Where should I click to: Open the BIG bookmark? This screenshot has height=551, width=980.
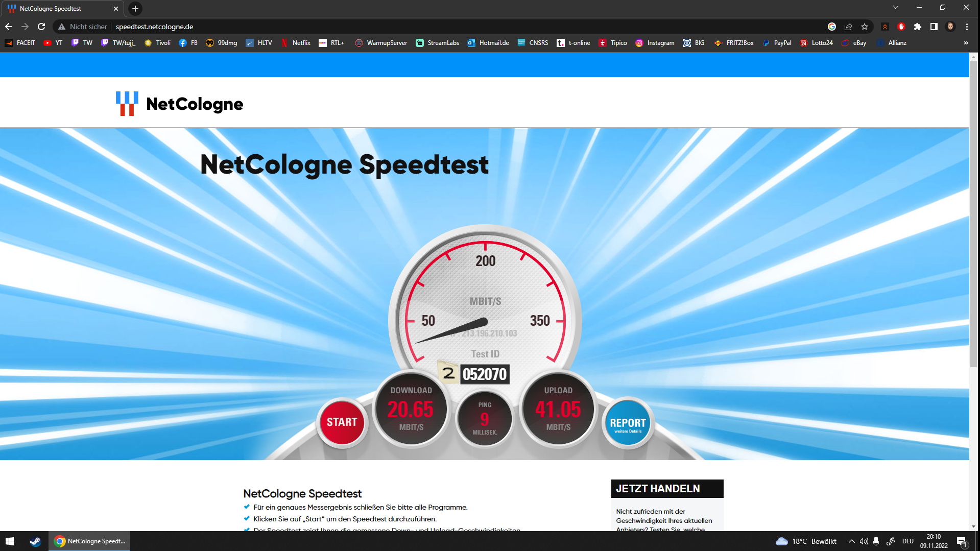(x=694, y=43)
